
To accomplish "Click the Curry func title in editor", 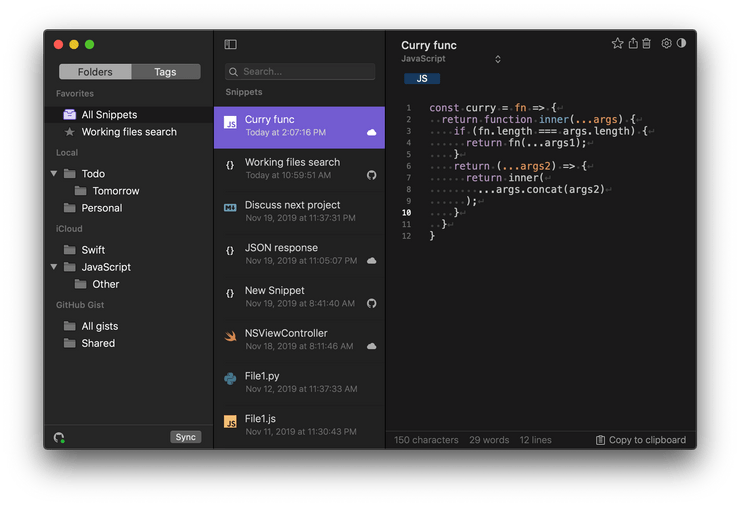I will tap(429, 45).
